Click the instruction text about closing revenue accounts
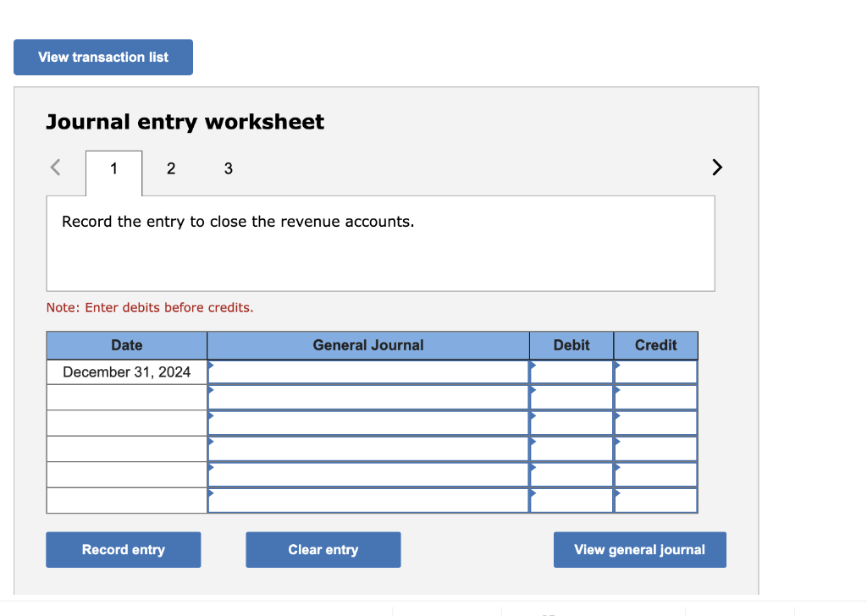 click(x=237, y=221)
